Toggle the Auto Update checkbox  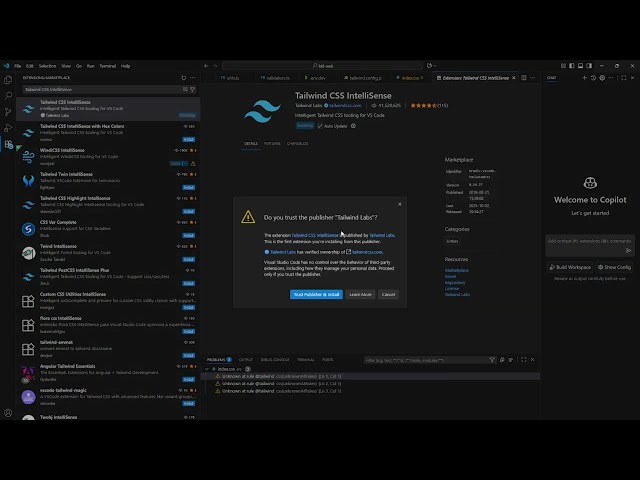click(320, 126)
